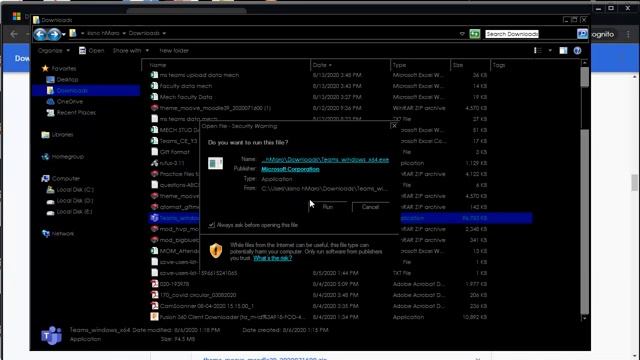The height and width of the screenshot is (360, 640).
Task: Click the search magnifier button
Action: (x=582, y=34)
